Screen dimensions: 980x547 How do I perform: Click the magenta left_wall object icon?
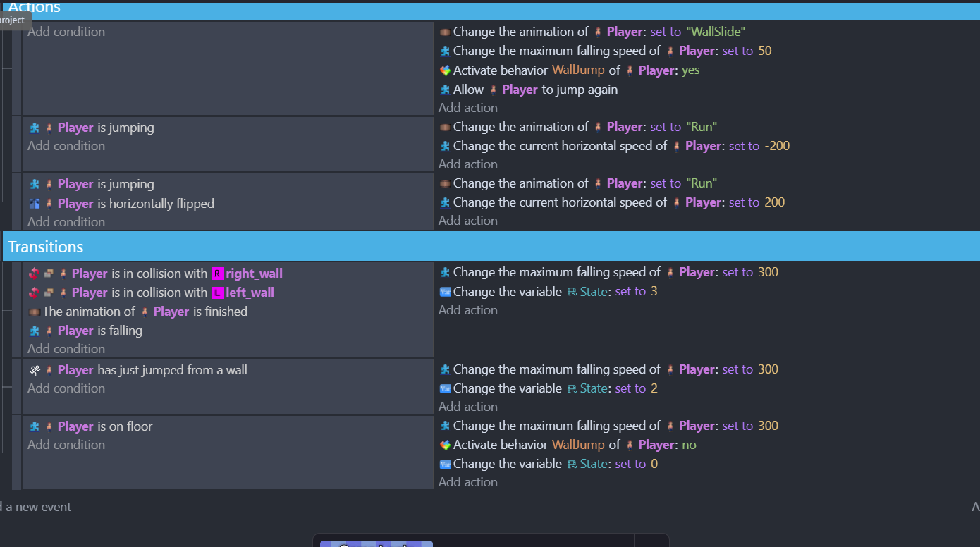217,293
